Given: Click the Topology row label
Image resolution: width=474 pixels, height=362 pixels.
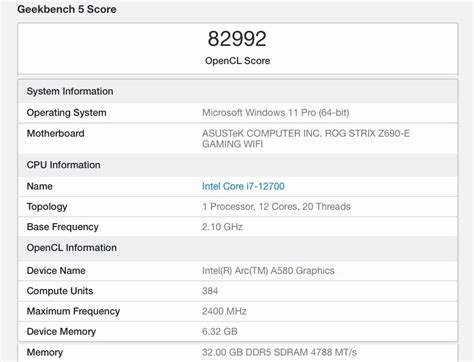Looking at the screenshot, I should [x=47, y=207].
